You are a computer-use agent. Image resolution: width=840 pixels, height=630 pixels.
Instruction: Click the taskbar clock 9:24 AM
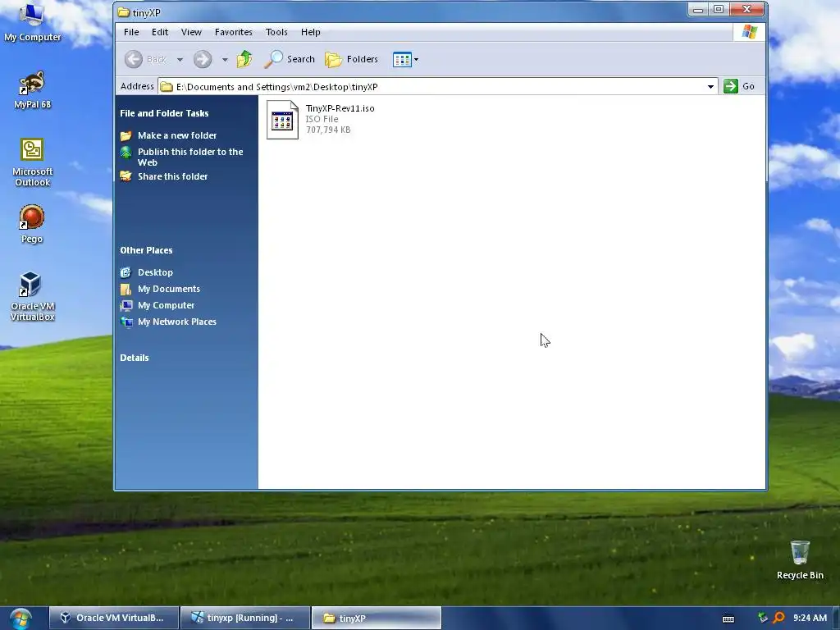point(810,618)
